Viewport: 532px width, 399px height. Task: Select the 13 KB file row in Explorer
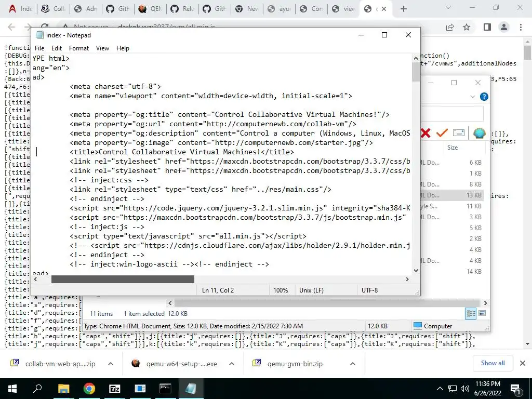(x=453, y=195)
